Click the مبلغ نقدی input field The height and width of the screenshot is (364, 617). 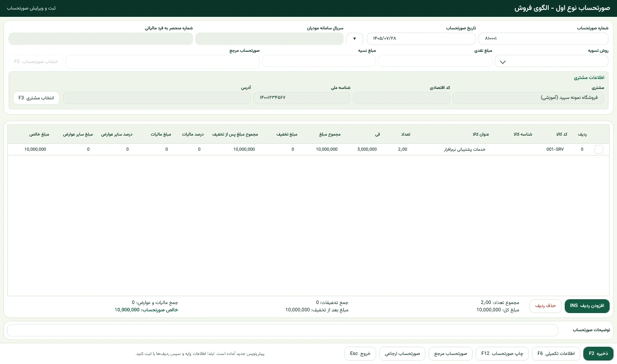(x=435, y=61)
